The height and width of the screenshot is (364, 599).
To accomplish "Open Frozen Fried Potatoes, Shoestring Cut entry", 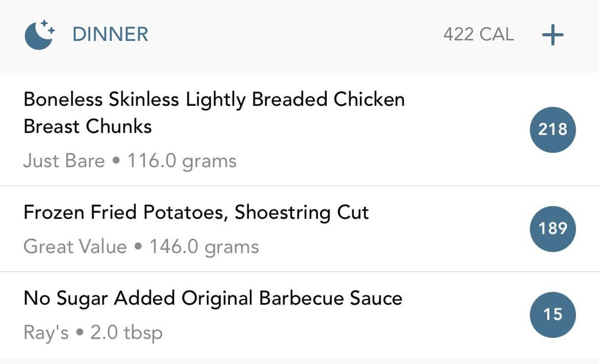I will coord(299,229).
